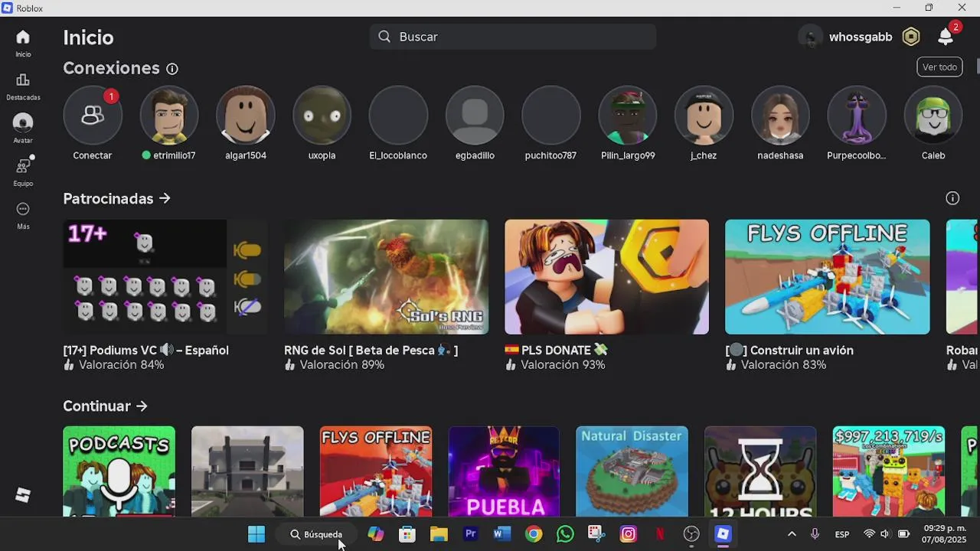
Task: Click 'PLS DONATE' title text
Action: (x=556, y=350)
